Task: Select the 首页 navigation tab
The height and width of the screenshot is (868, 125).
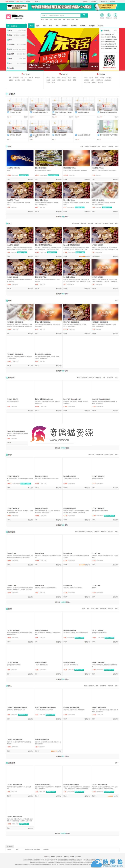Action: pos(31,26)
